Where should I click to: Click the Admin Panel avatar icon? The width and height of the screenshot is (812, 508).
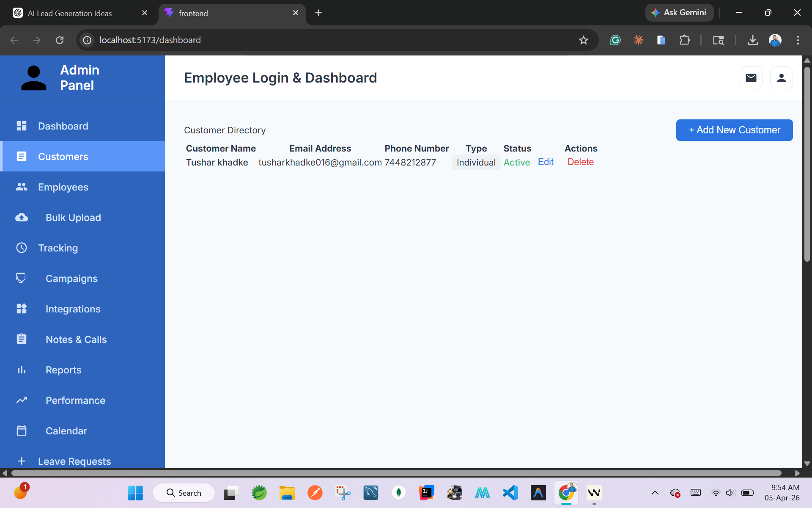pyautogui.click(x=34, y=78)
